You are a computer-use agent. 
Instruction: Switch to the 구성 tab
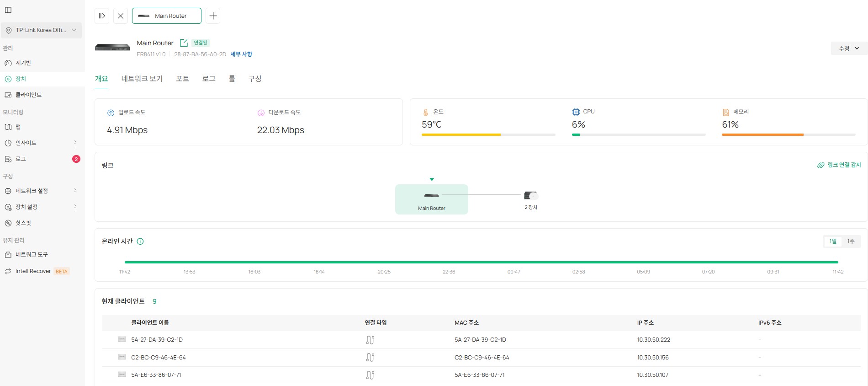pos(255,79)
